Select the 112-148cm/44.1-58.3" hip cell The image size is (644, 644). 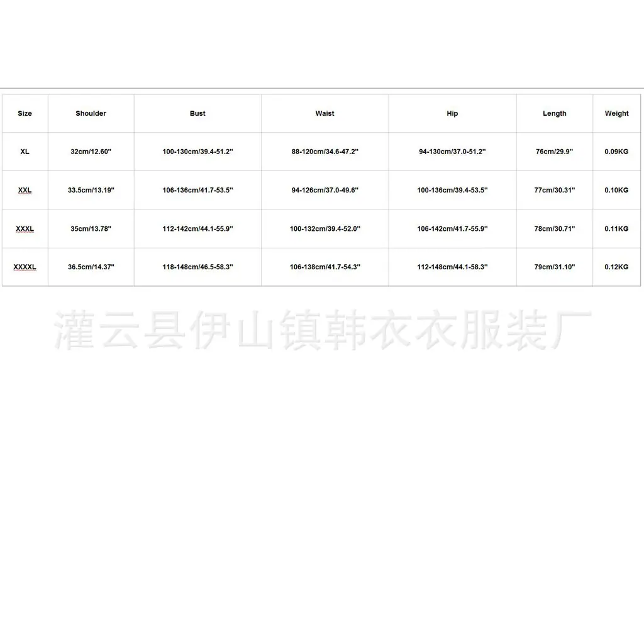click(452, 267)
